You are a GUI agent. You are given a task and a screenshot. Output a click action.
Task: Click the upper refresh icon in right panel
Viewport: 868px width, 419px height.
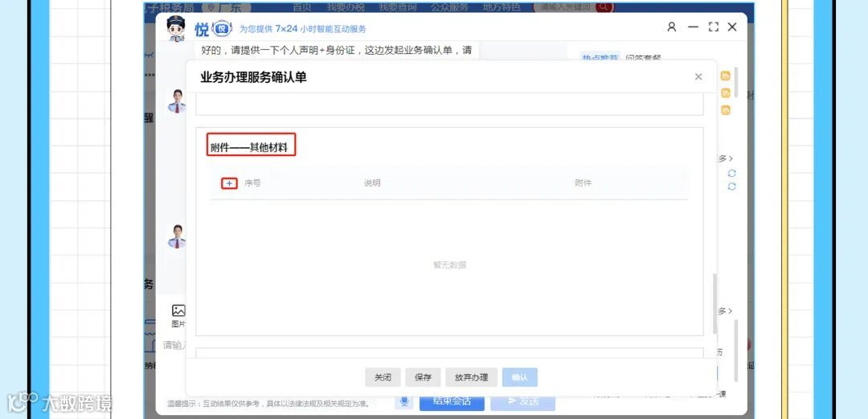point(732,174)
